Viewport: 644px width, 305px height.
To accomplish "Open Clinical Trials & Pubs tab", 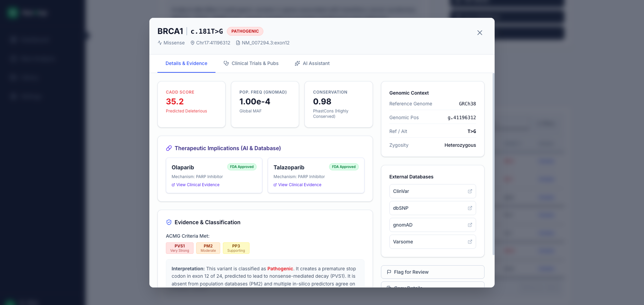I will pos(251,63).
